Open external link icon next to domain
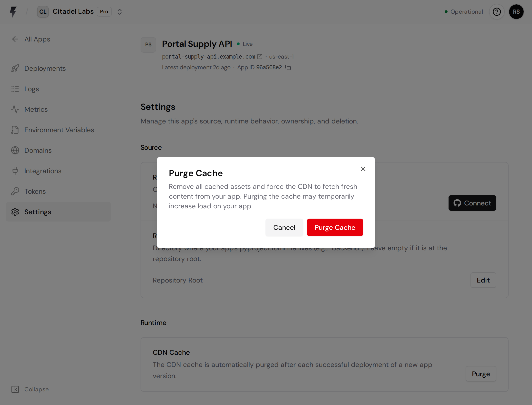This screenshot has width=532, height=405. 260,57
